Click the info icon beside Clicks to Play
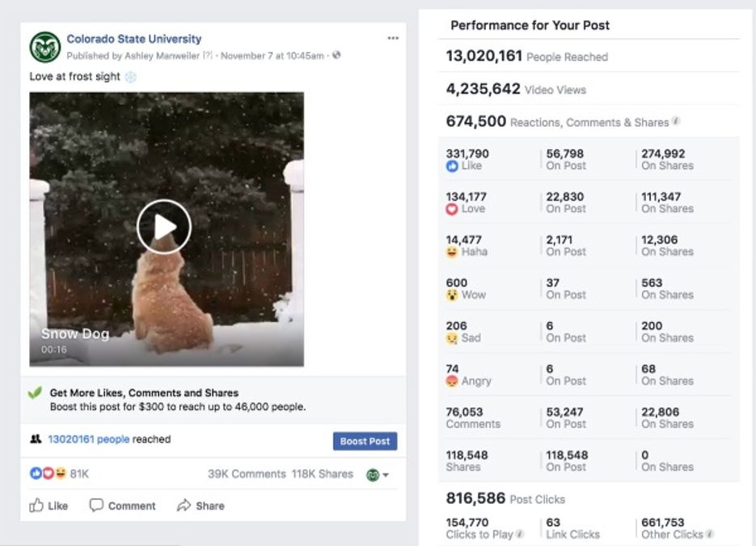This screenshot has height=546, width=756. pyautogui.click(x=520, y=533)
